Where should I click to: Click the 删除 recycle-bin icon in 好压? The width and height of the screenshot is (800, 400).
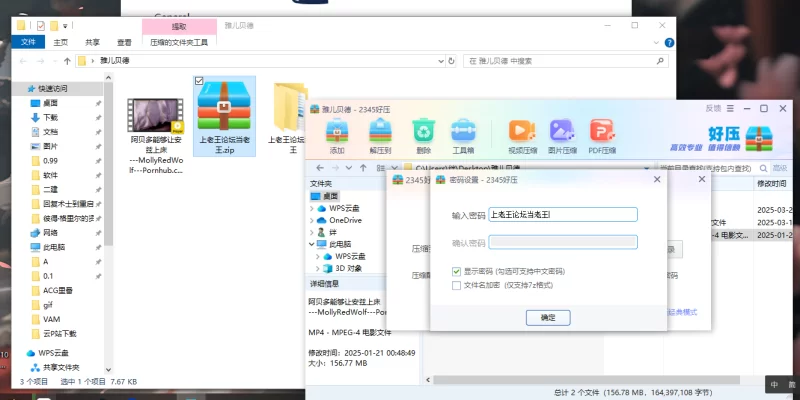coord(424,130)
